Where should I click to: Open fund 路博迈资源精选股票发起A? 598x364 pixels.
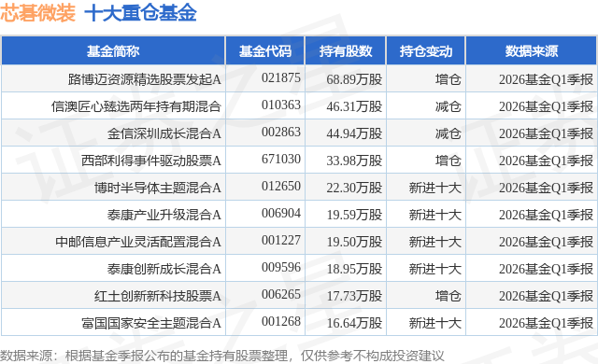click(145, 79)
